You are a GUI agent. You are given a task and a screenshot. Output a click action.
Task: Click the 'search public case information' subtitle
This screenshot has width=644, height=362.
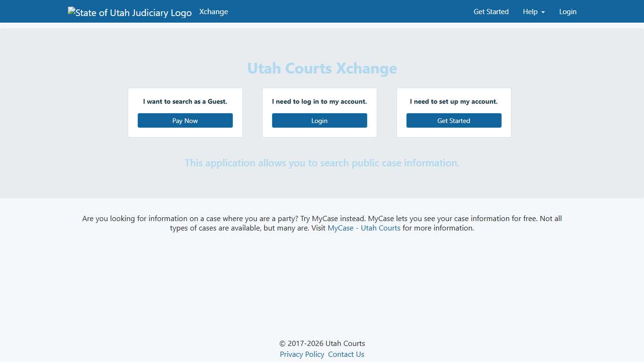coord(322,163)
